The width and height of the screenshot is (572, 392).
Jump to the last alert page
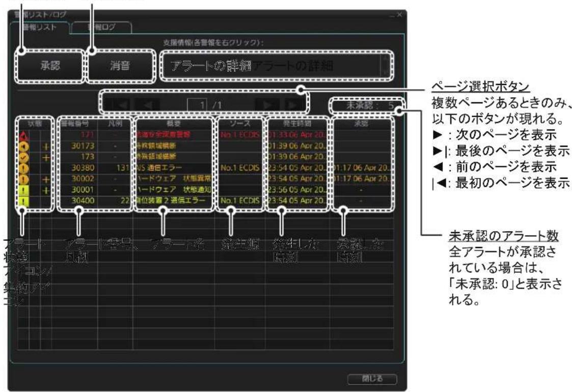294,105
